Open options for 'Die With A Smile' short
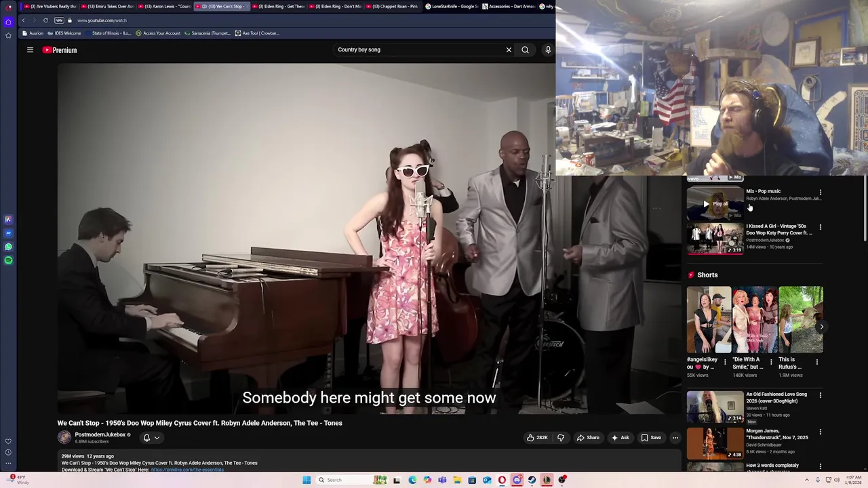The height and width of the screenshot is (488, 868). (x=771, y=362)
